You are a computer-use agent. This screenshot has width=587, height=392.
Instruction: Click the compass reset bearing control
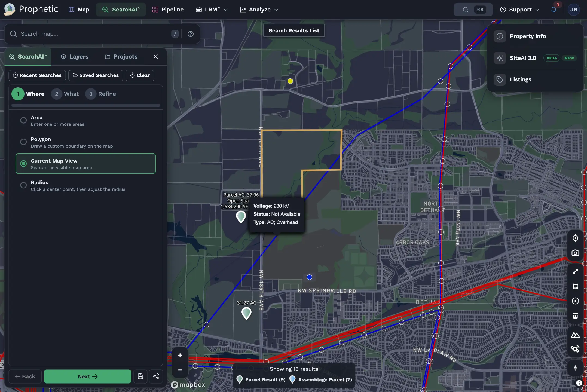(x=575, y=368)
